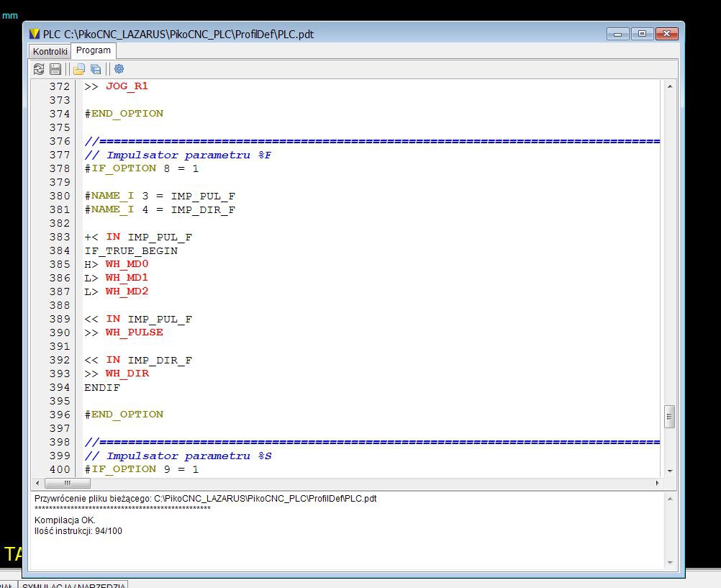Click the refresh/reload icon in the toolbar

[39, 69]
